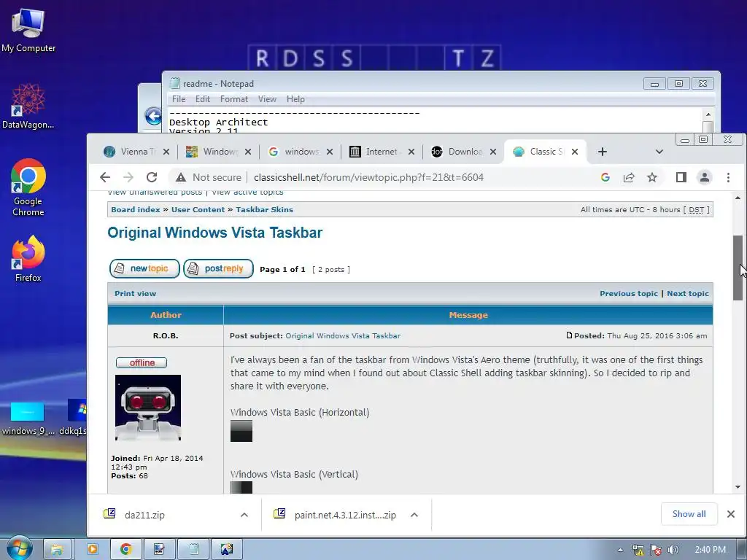Click the page vertical scrollbar thumb
The width and height of the screenshot is (747, 560).
[x=738, y=268]
